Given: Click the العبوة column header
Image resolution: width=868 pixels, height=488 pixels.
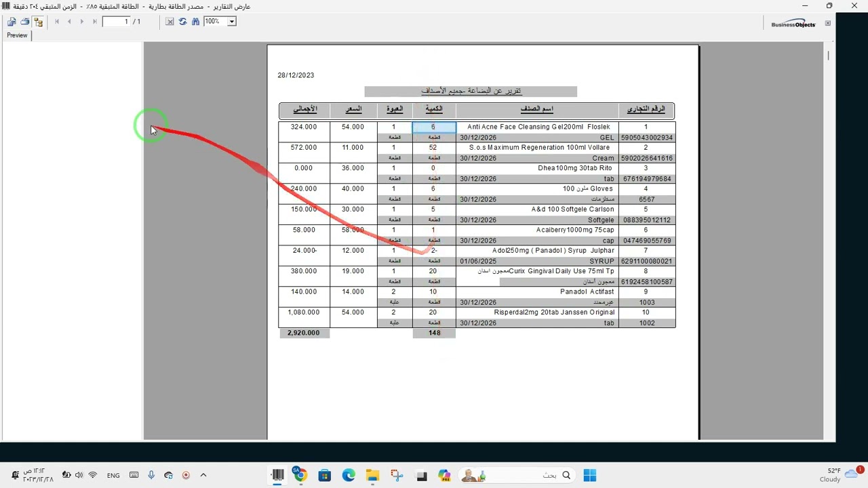Looking at the screenshot, I should [x=395, y=109].
